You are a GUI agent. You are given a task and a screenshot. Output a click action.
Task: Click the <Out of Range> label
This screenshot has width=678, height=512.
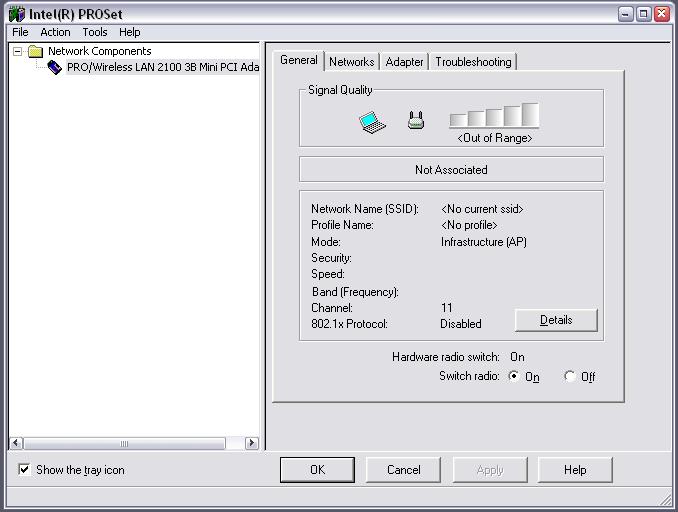(495, 138)
